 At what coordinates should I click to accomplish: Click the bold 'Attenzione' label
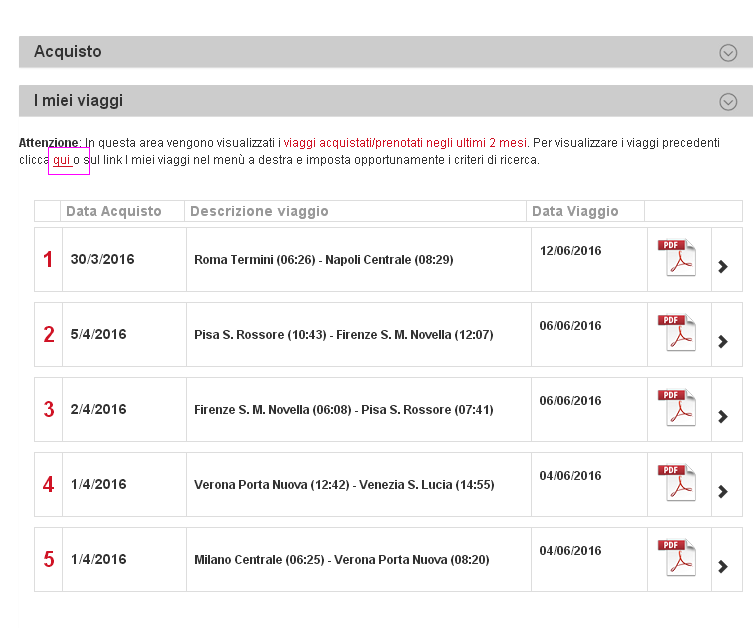click(x=49, y=143)
